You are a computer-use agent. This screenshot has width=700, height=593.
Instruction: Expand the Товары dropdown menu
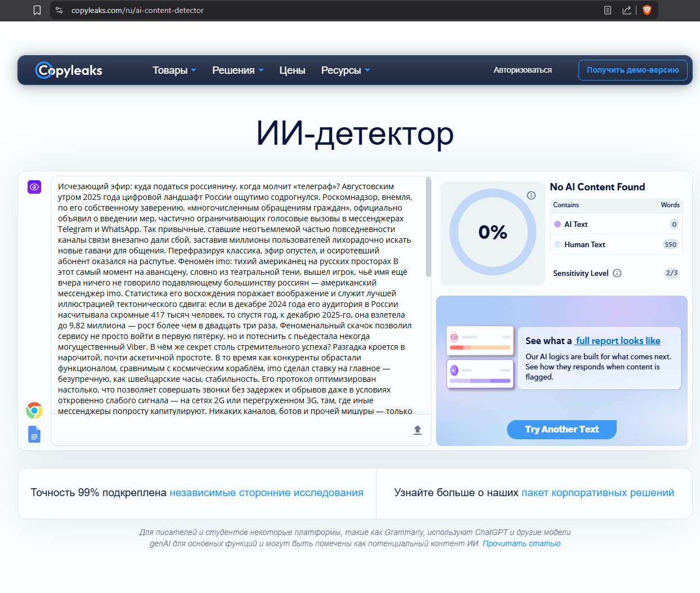click(174, 70)
